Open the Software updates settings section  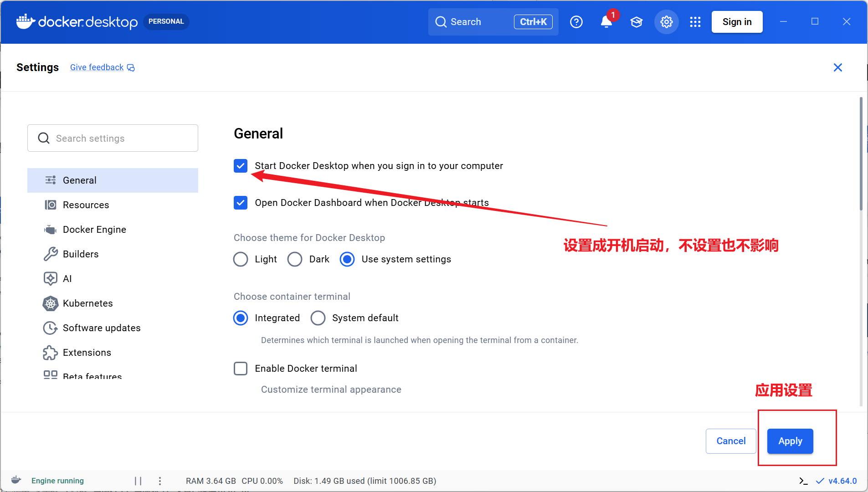point(113,328)
